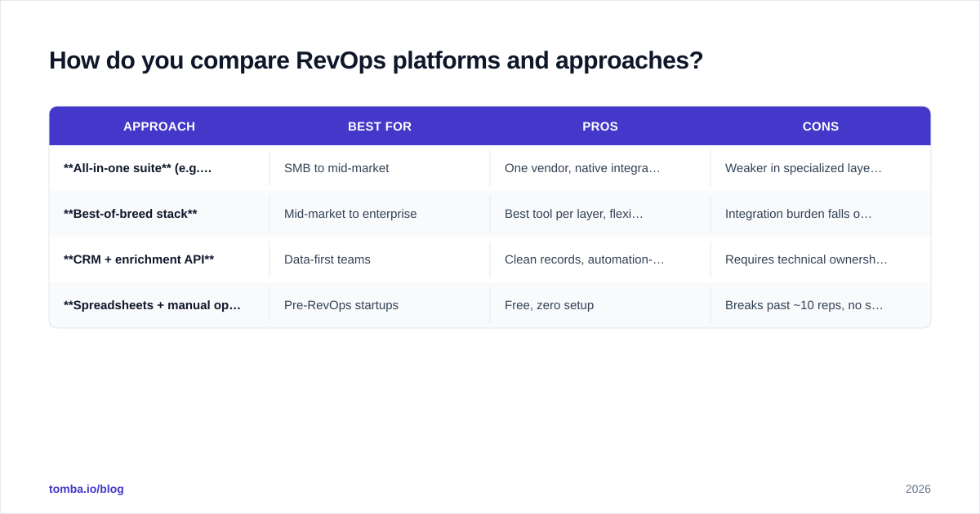Select the All-in-one suite approach cell

159,168
